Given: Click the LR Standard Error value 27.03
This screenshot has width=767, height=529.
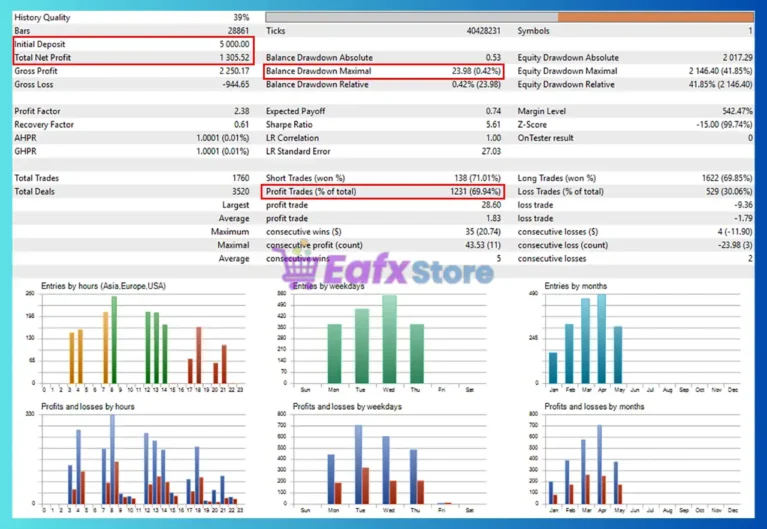Looking at the screenshot, I should (491, 151).
